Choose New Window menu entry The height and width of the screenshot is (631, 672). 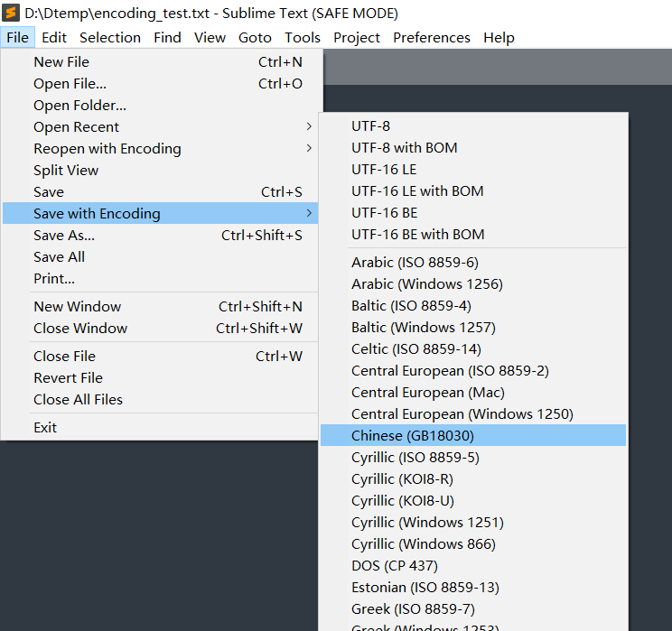[x=160, y=307]
